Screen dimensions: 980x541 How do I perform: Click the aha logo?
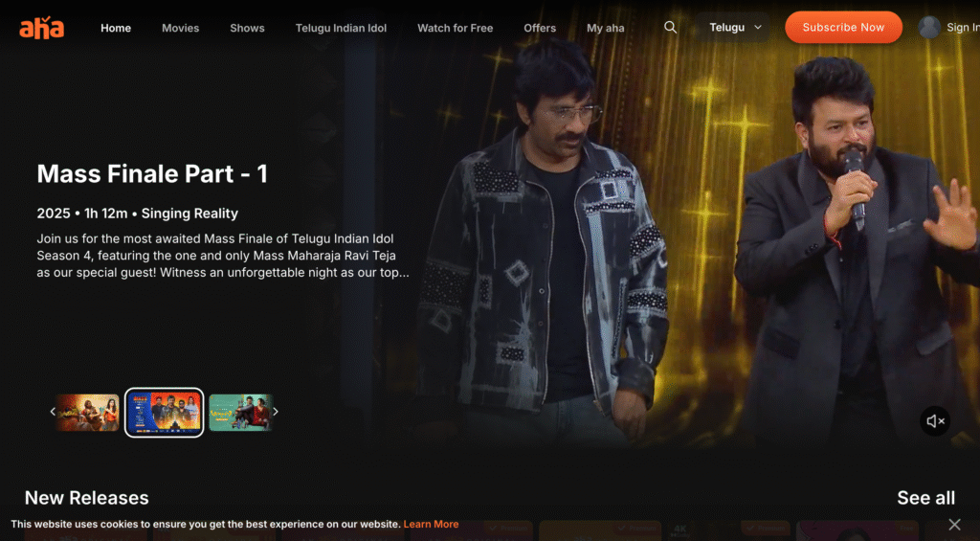pos(42,28)
